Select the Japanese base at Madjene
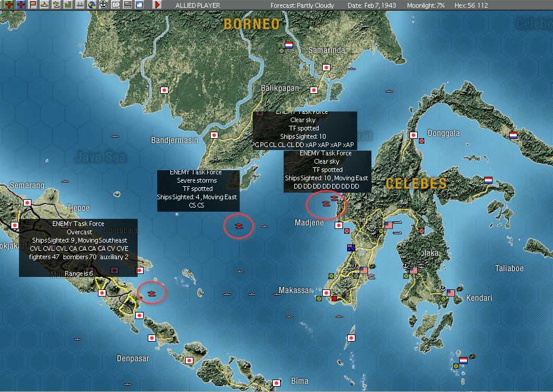Image resolution: width=553 pixels, height=392 pixels. point(339,225)
